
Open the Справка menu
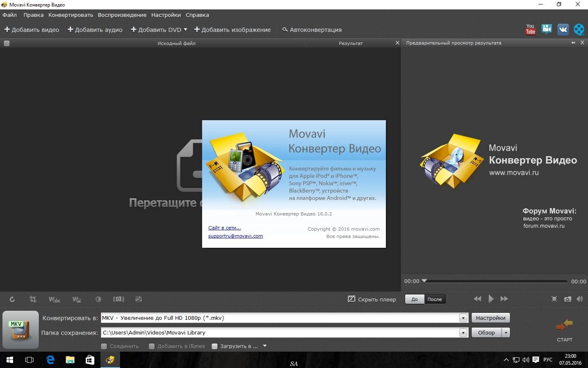click(x=197, y=15)
